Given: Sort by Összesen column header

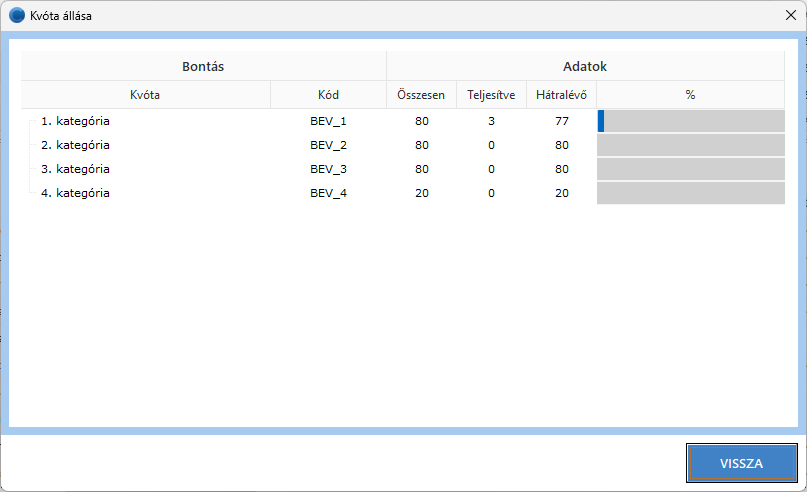Looking at the screenshot, I should [421, 95].
